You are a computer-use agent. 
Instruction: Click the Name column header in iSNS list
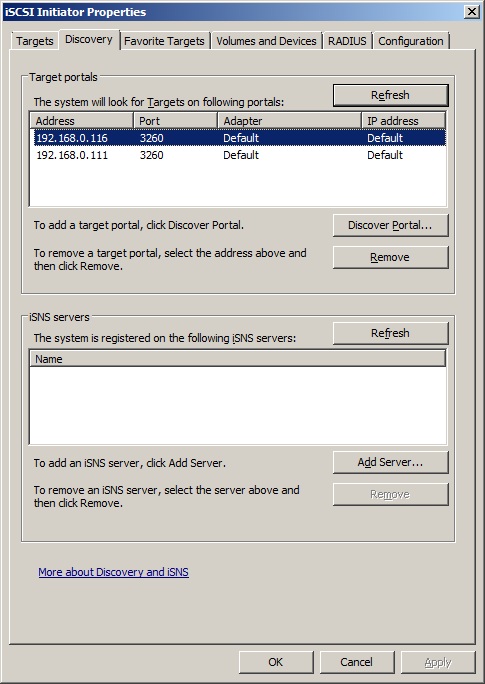click(238, 359)
